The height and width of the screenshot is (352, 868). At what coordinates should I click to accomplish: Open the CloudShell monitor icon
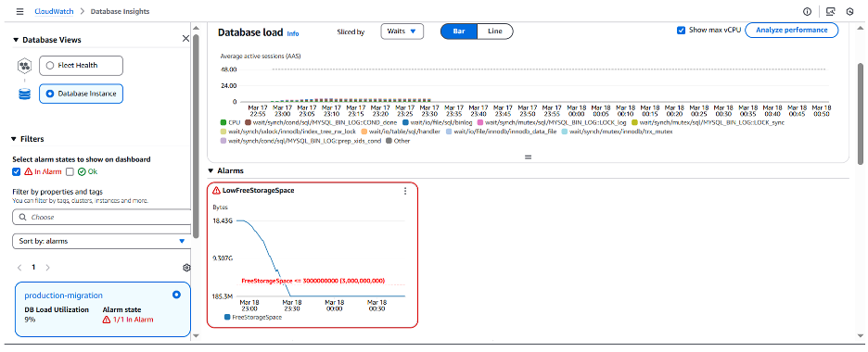tap(830, 12)
